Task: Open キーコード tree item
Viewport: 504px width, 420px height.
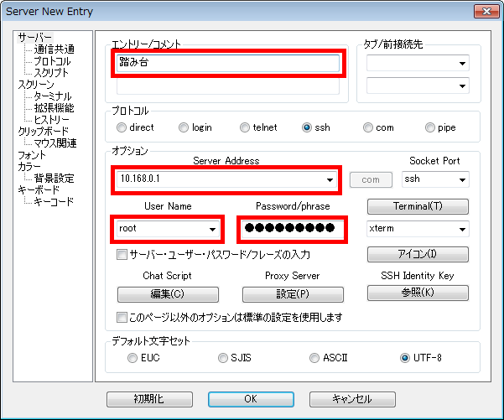Action: click(54, 202)
